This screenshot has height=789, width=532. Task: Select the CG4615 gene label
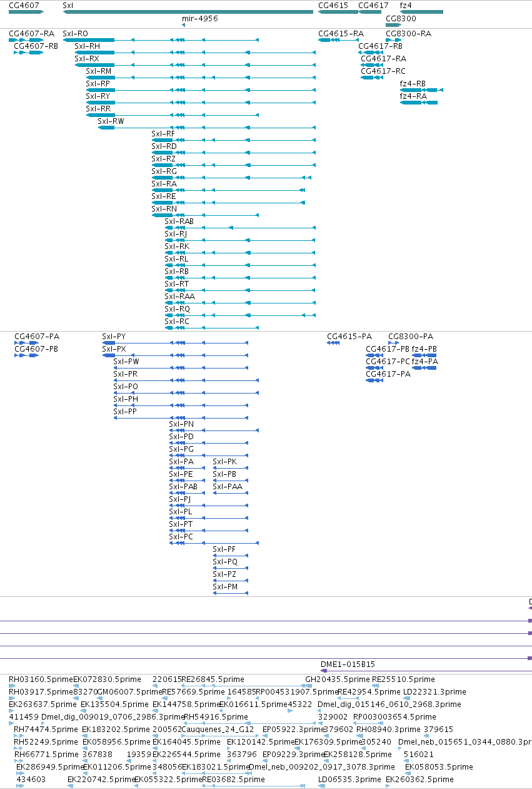(x=333, y=5)
